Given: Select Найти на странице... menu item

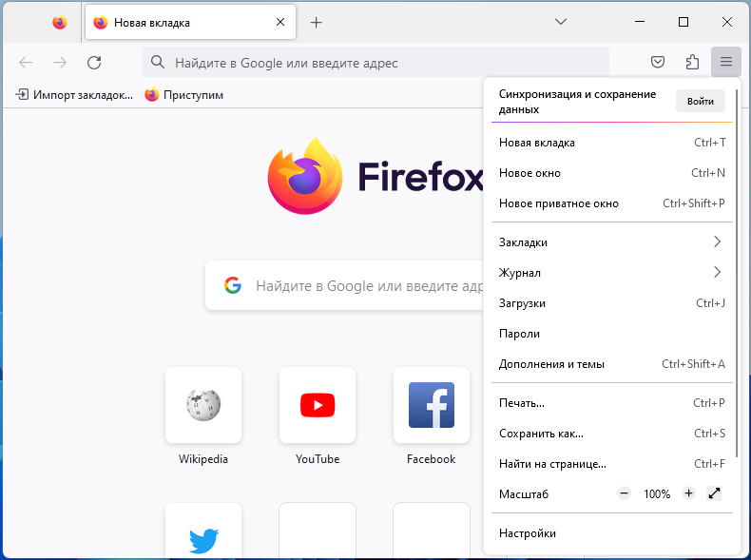Looking at the screenshot, I should click(612, 464).
